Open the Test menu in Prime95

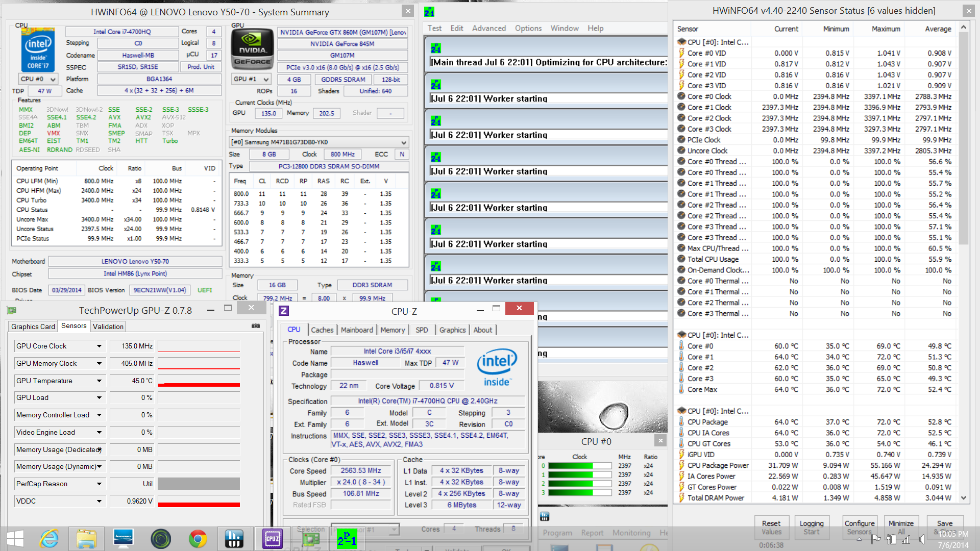[434, 28]
